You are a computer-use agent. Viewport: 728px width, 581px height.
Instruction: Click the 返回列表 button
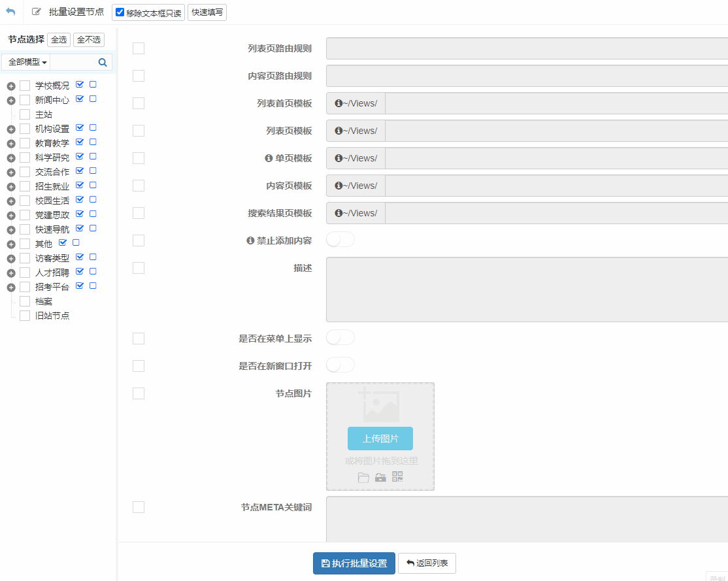click(427, 563)
